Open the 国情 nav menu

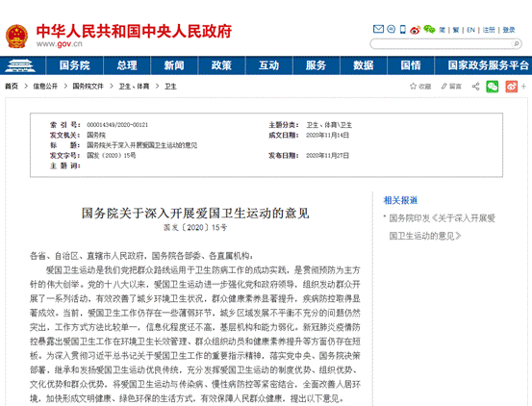411,65
